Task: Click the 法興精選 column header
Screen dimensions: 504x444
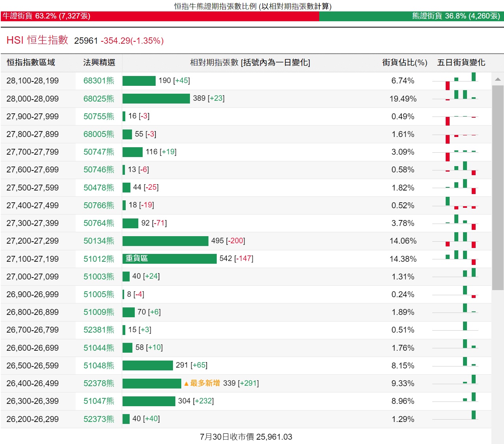Action: (99, 63)
